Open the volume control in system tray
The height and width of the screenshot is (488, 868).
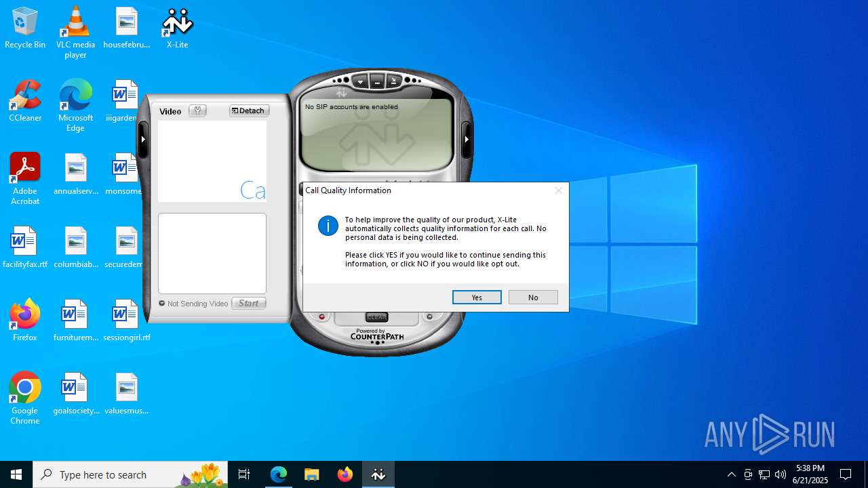coord(781,474)
